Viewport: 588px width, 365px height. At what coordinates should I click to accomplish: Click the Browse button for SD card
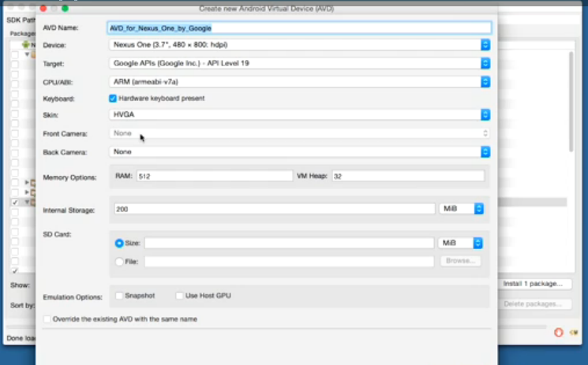(460, 261)
